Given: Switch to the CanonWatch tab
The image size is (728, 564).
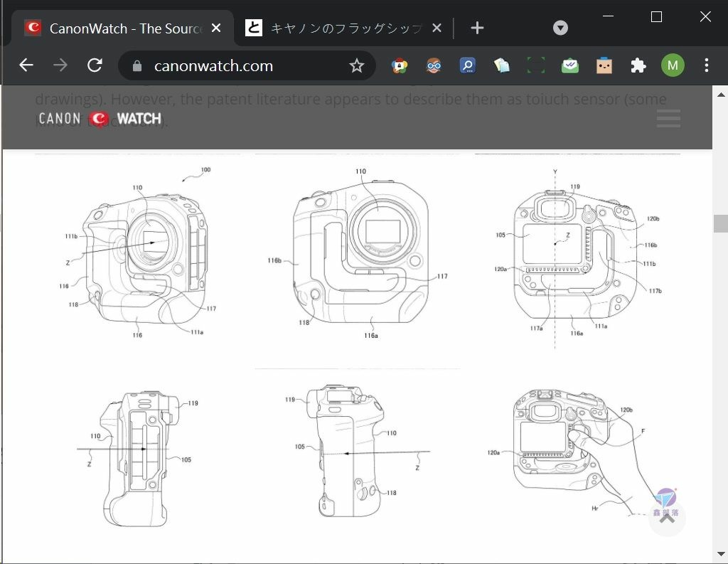Looking at the screenshot, I should click(122, 28).
